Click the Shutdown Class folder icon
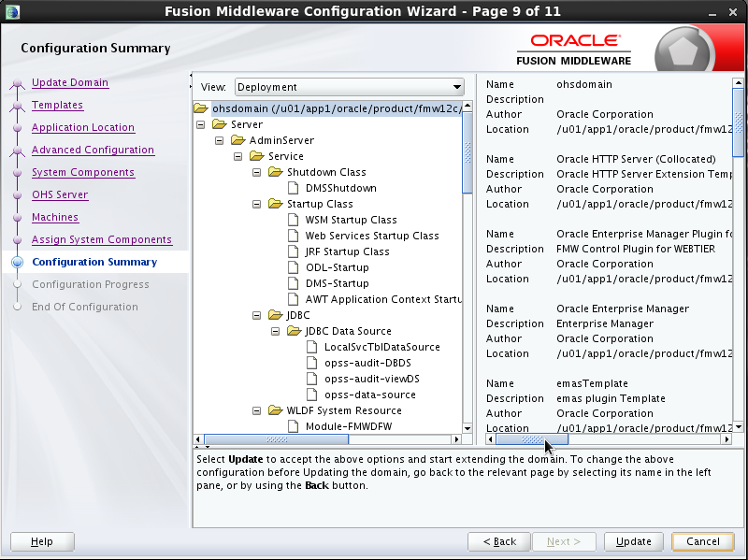Viewport: 748px width, 560px height. tap(275, 172)
